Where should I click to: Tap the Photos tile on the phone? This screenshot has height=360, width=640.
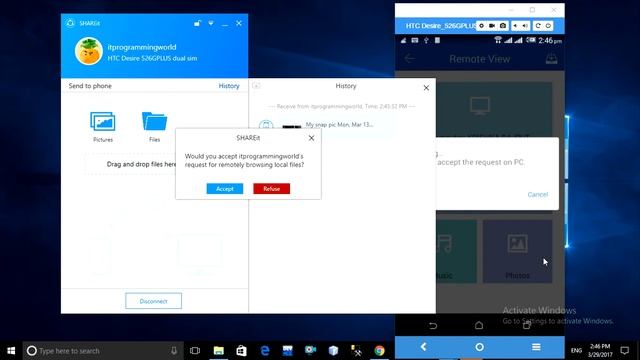[x=518, y=251]
